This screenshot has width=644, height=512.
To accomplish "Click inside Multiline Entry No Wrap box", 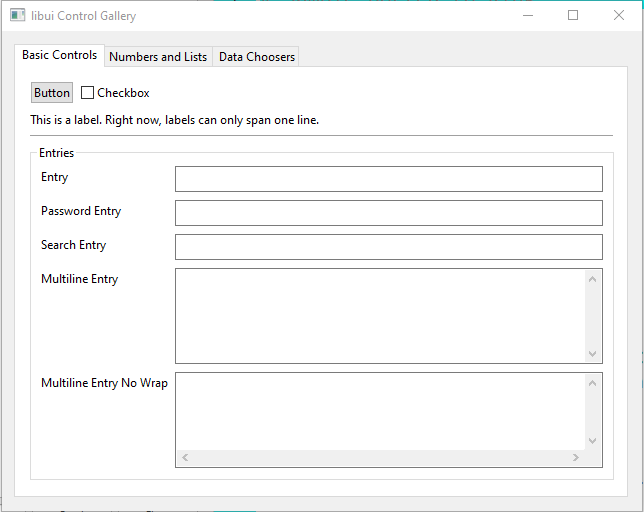I will point(380,411).
